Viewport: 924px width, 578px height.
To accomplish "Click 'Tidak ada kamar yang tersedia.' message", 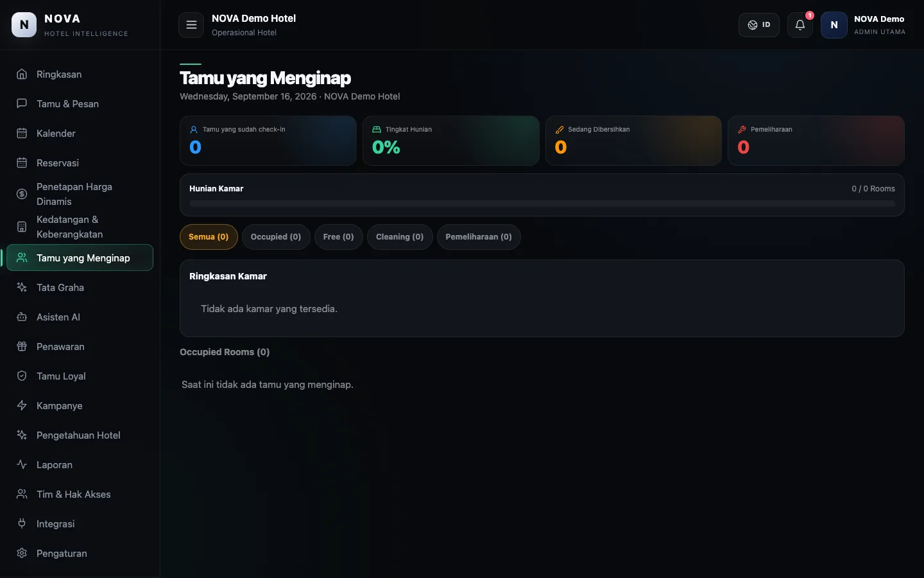I will 269,309.
